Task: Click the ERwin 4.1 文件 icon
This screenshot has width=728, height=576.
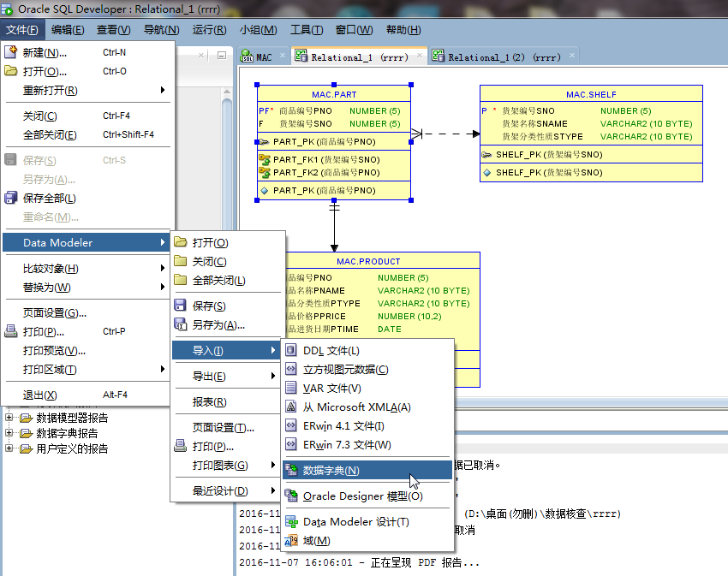Action: [291, 425]
